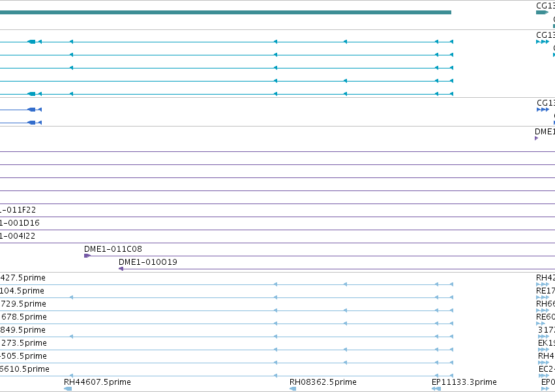Click the purple arrowhead under the right-edge DME1 label
Image resolution: width=555 pixels, height=392 pixels.
(537, 138)
